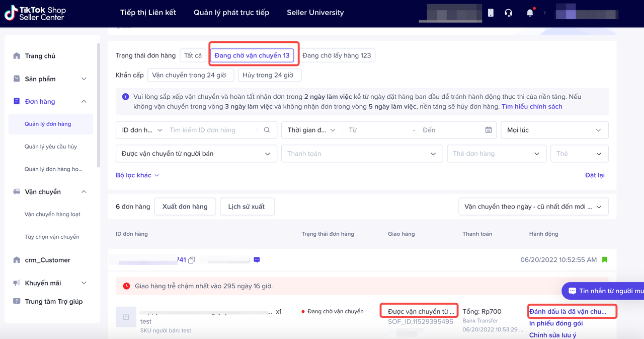
Task: Open the 'Mọi lúc' time range dropdown
Action: [554, 130]
